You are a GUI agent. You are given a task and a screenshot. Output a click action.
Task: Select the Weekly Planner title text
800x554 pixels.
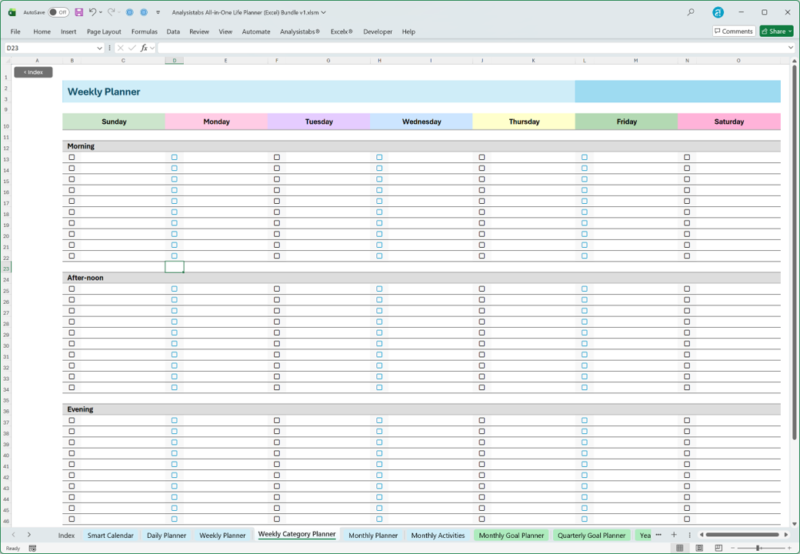(x=104, y=92)
